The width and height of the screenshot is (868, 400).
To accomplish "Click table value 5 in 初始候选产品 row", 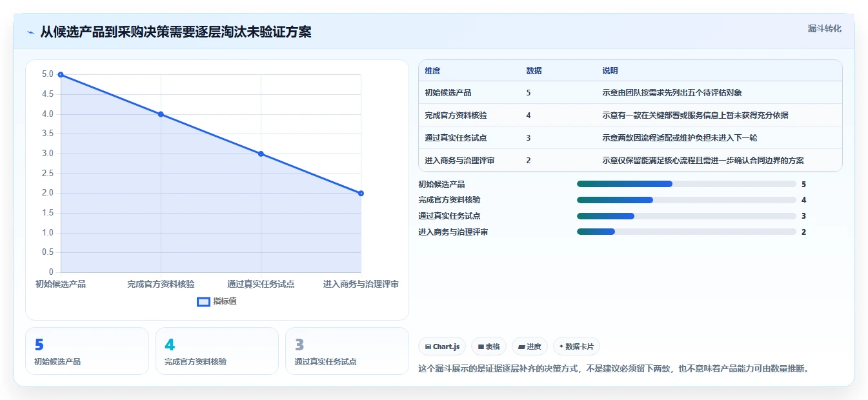I will [x=529, y=93].
